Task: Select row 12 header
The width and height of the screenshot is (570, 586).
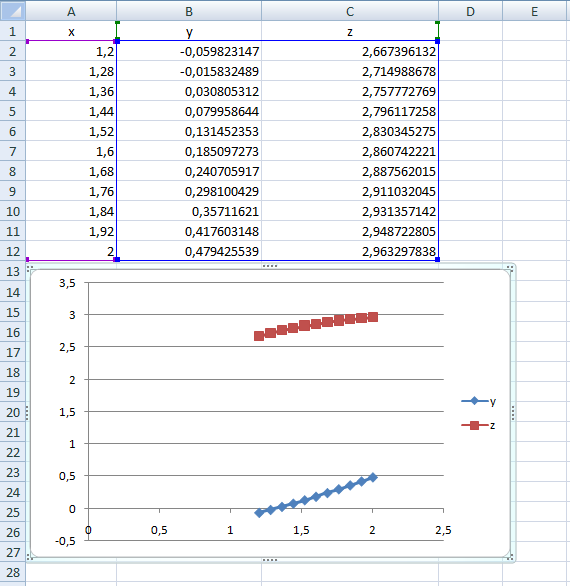Action: pyautogui.click(x=13, y=251)
